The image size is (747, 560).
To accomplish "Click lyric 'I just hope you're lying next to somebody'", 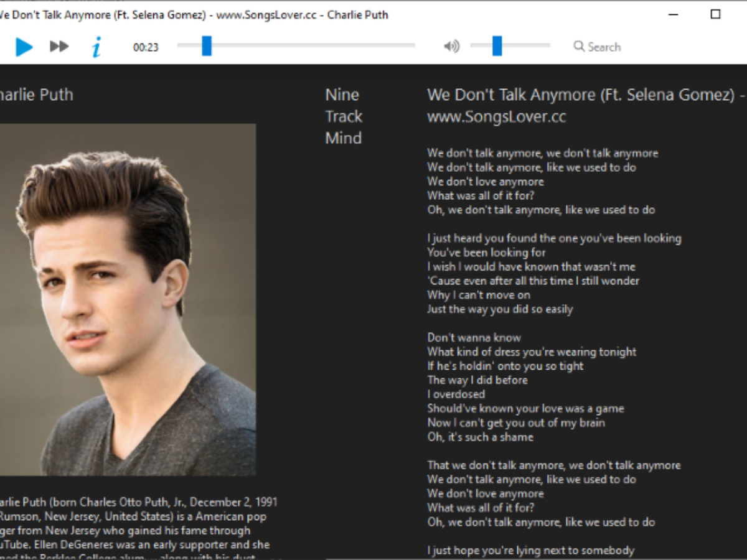I will point(531,551).
